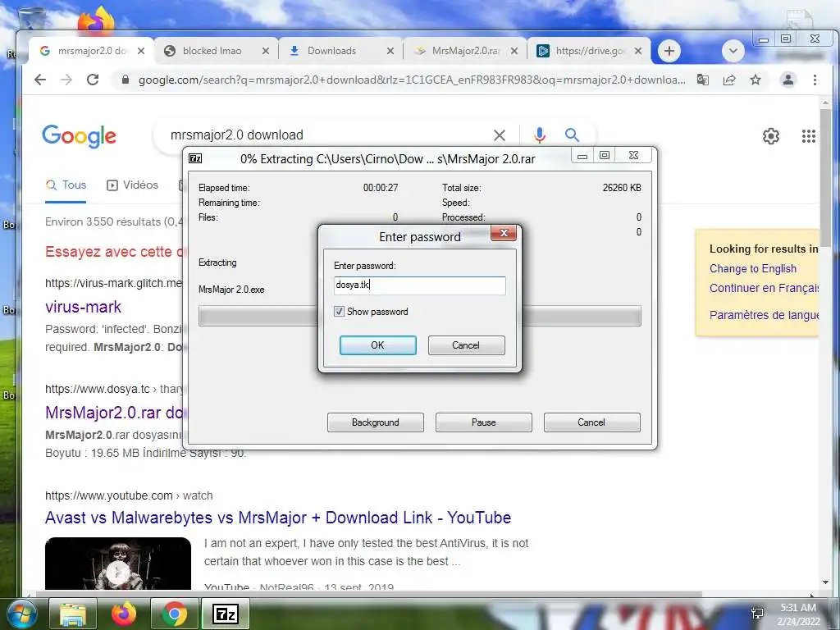Open the virus-mark search result
Viewport: 840px width, 630px height.
(83, 307)
